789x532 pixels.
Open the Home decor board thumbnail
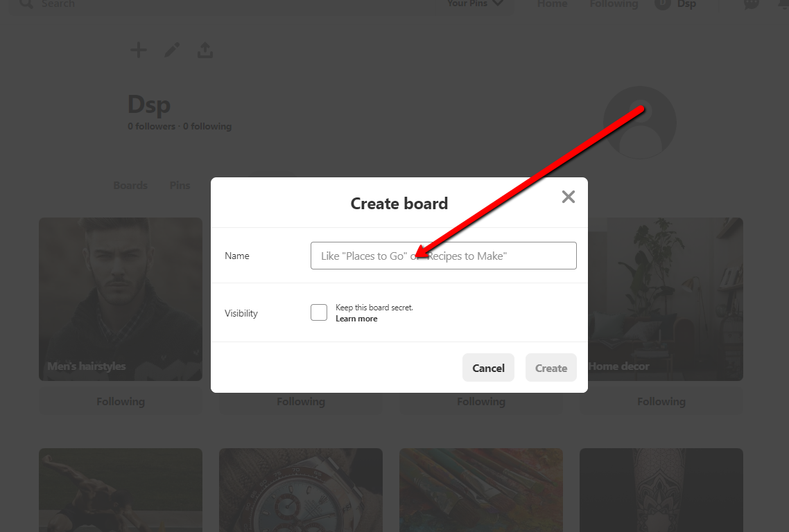(665, 299)
